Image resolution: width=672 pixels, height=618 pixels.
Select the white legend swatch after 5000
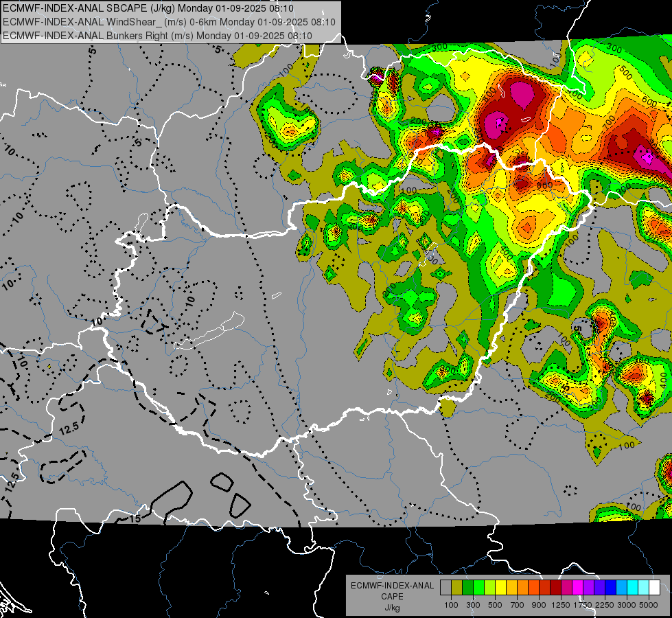(655, 588)
